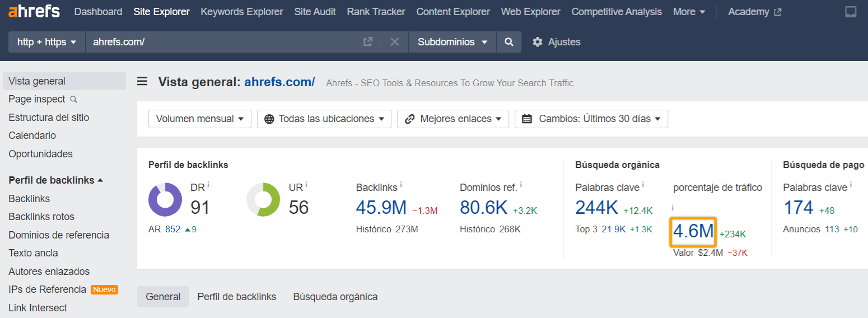Click the inbox icon in top bar

pos(851,12)
